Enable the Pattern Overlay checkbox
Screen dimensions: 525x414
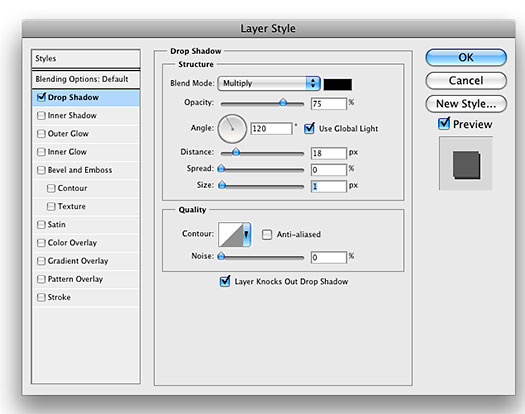pyautogui.click(x=41, y=279)
